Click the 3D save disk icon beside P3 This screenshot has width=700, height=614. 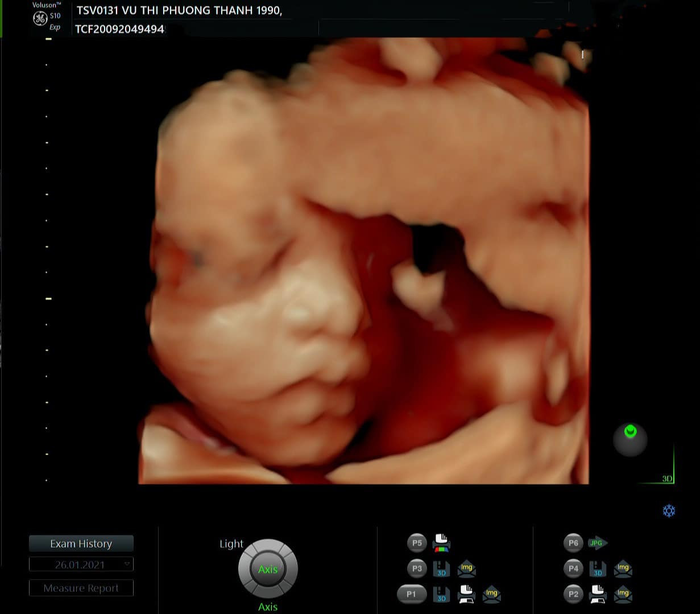(441, 568)
